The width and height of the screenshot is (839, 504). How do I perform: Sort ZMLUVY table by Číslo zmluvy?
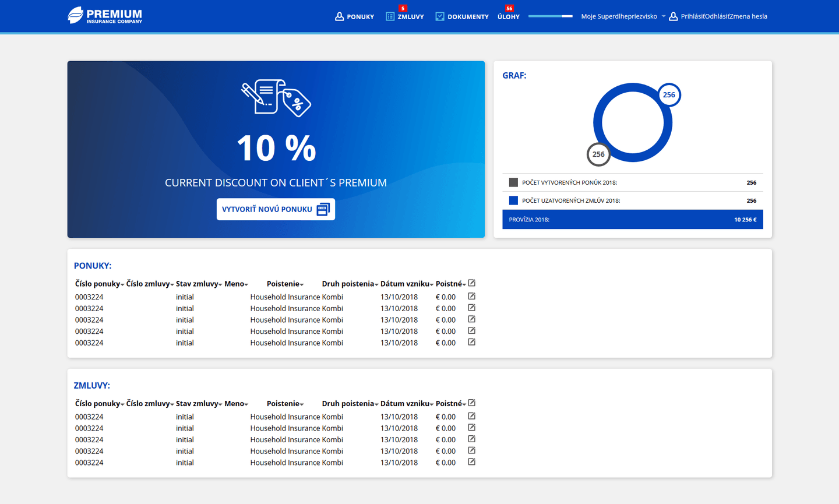[150, 404]
